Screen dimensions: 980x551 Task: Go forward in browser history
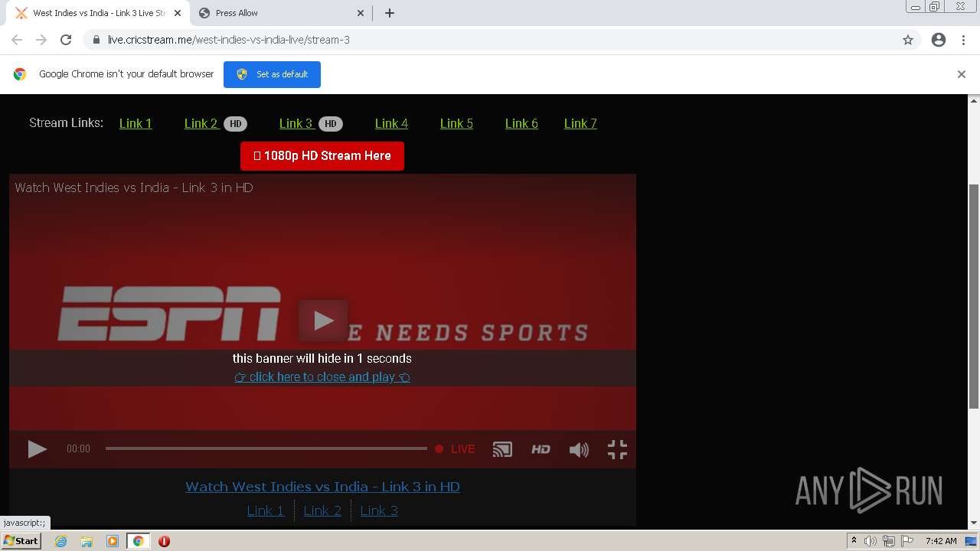pos(41,40)
